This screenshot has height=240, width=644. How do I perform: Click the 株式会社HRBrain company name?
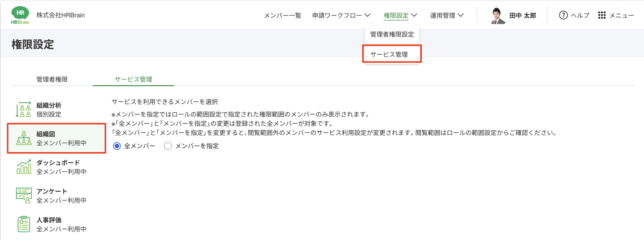click(x=61, y=15)
